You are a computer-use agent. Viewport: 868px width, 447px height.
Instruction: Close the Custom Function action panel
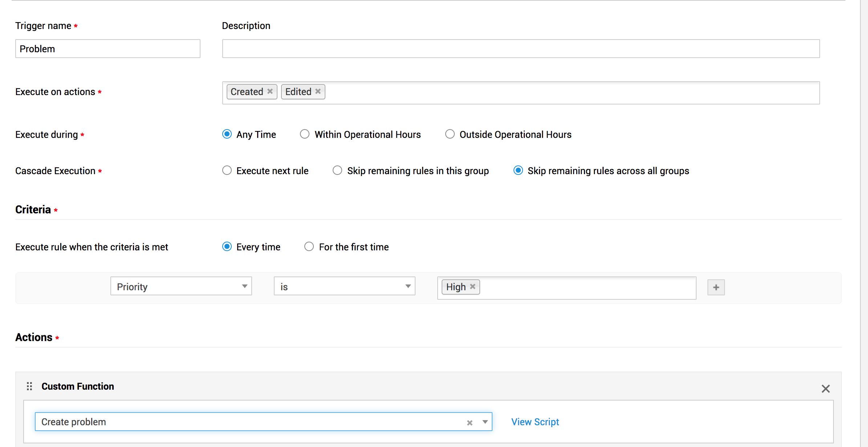click(x=826, y=389)
